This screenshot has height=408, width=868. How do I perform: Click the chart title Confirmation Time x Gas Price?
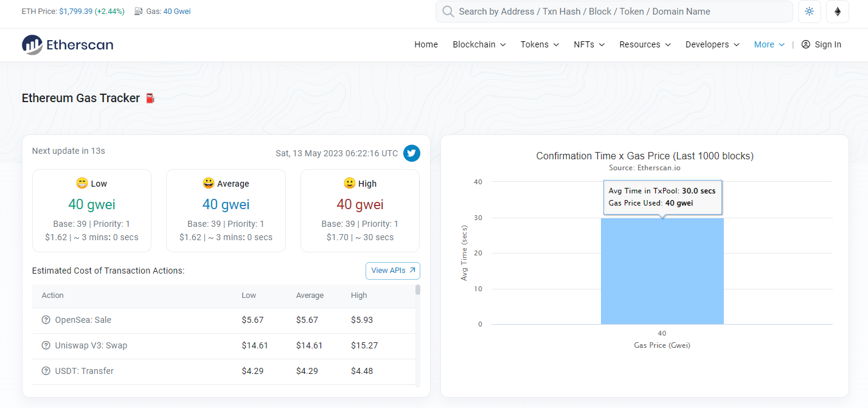(645, 156)
